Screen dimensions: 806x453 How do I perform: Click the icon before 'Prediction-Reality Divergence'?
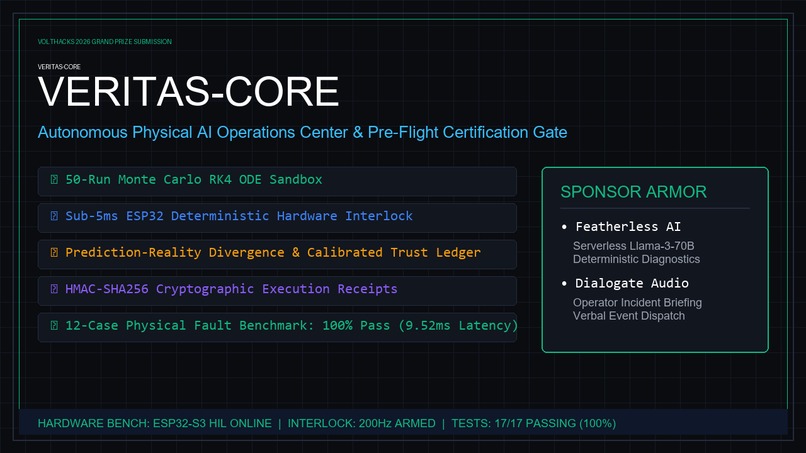54,252
